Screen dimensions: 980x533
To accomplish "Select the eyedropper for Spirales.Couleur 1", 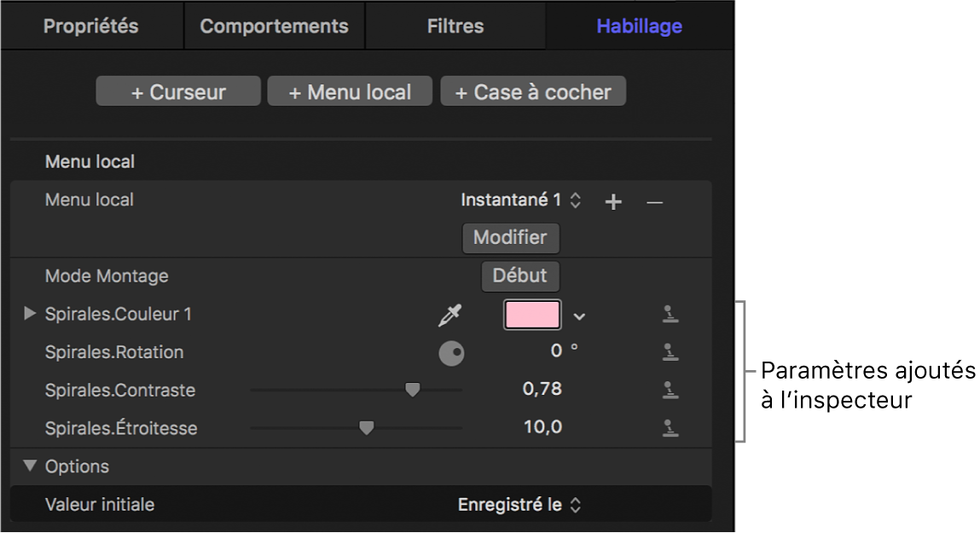I will [450, 314].
